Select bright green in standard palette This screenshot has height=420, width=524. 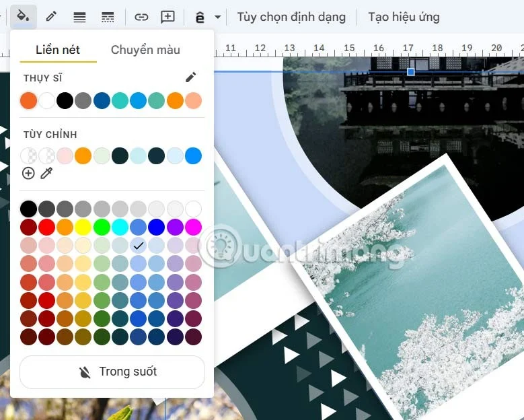pos(102,228)
